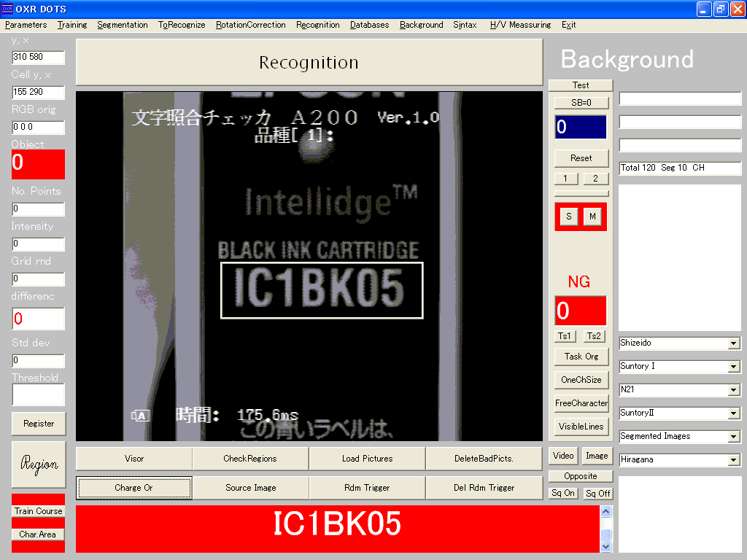Switch to Video mode
Screen dimensions: 747x560
(563, 456)
